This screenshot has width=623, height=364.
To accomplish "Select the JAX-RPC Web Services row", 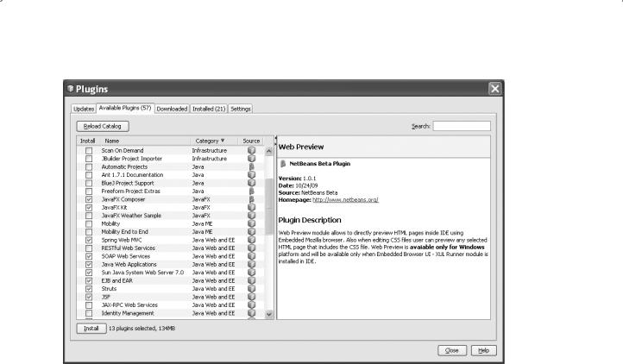I will [x=171, y=305].
